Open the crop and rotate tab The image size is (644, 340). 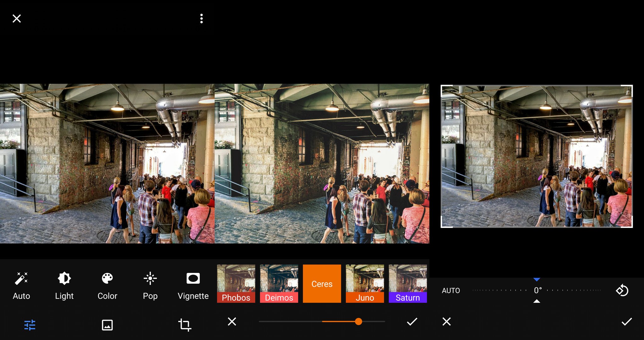(185, 325)
